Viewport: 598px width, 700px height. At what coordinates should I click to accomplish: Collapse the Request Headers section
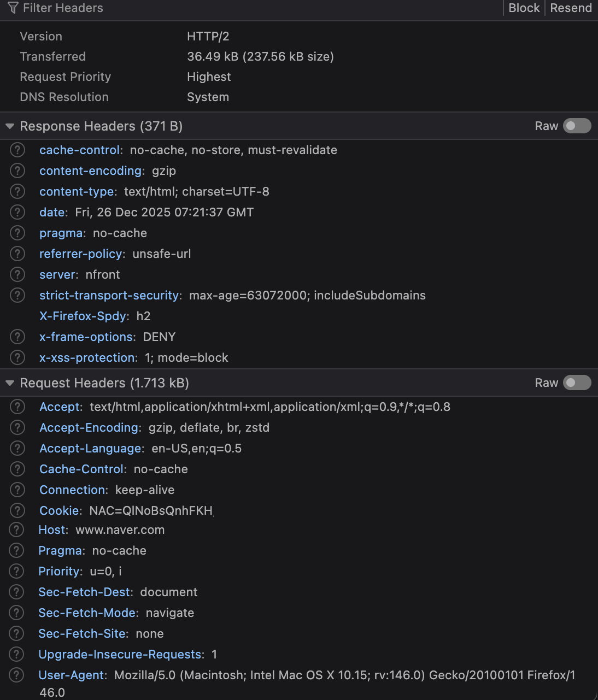click(x=10, y=383)
